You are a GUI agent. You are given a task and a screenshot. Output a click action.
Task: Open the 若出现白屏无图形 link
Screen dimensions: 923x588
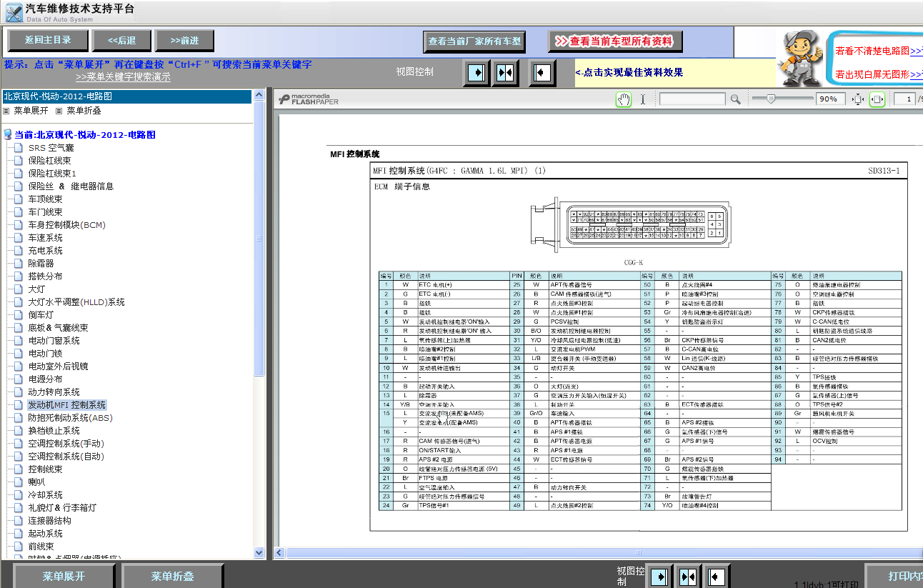(878, 74)
